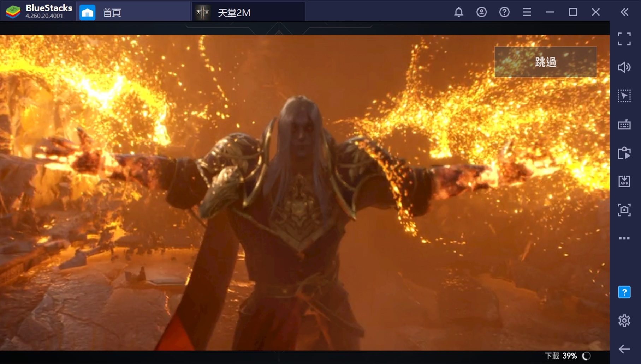Click the BlueStacks logo
641x364 pixels.
click(x=13, y=12)
